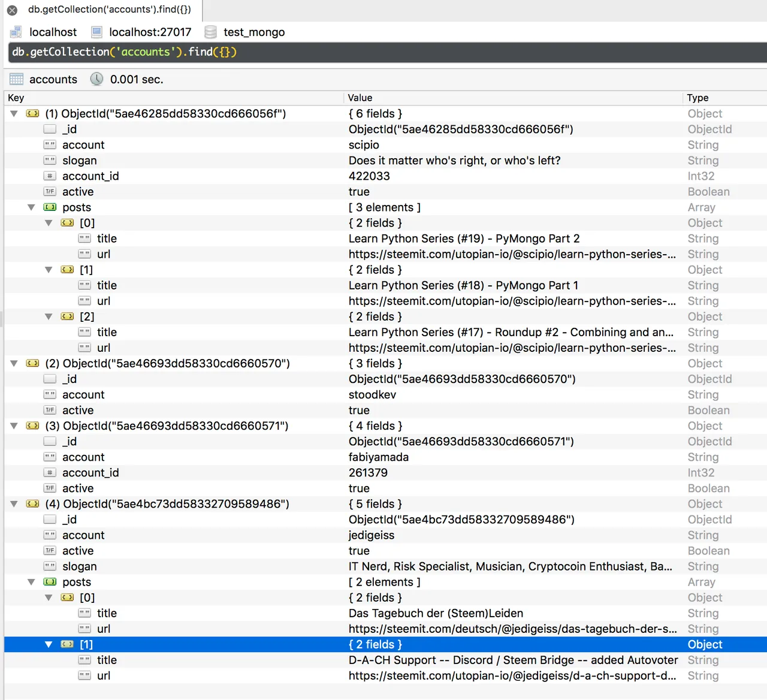
Task: Select value 422033
Action: click(x=369, y=176)
